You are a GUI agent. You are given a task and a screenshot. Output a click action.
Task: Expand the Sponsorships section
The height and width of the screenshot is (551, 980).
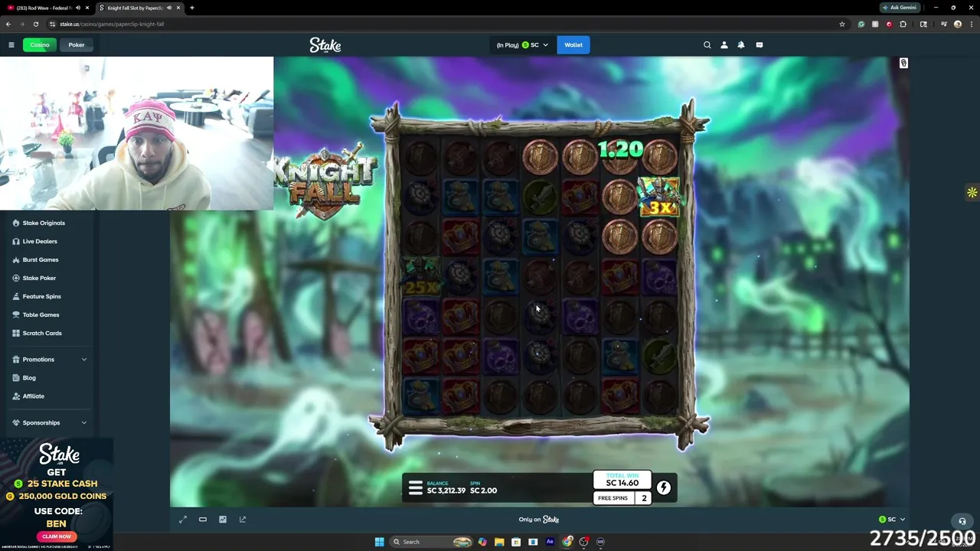coord(50,422)
